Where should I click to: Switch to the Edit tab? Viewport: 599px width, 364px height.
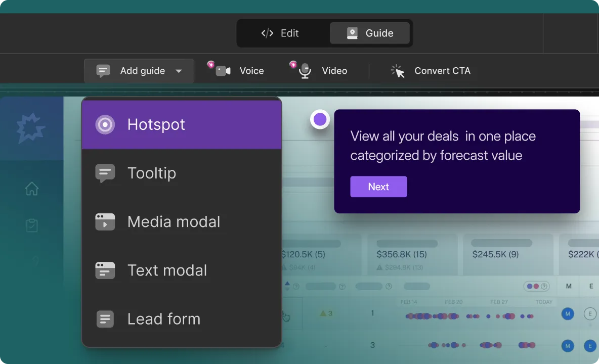[282, 33]
